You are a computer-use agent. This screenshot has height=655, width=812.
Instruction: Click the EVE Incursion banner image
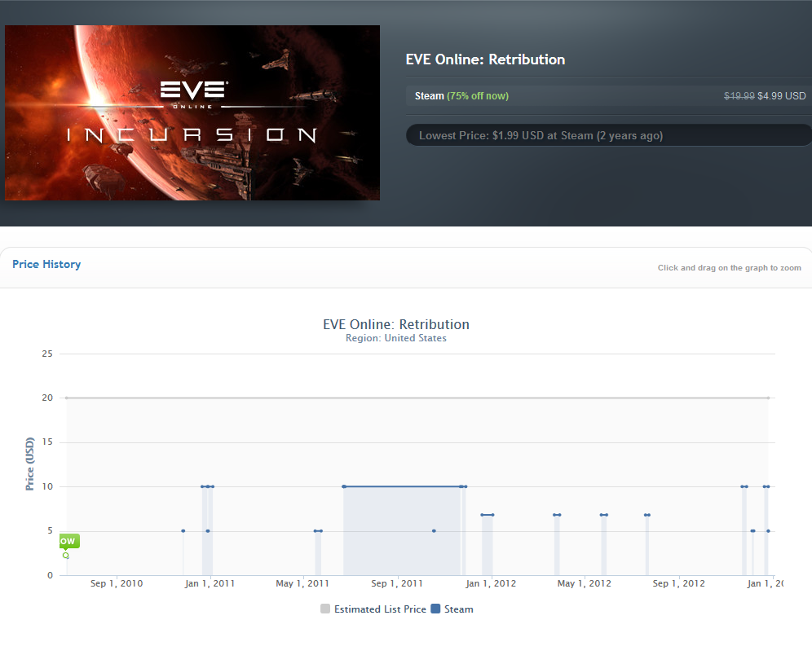[192, 112]
